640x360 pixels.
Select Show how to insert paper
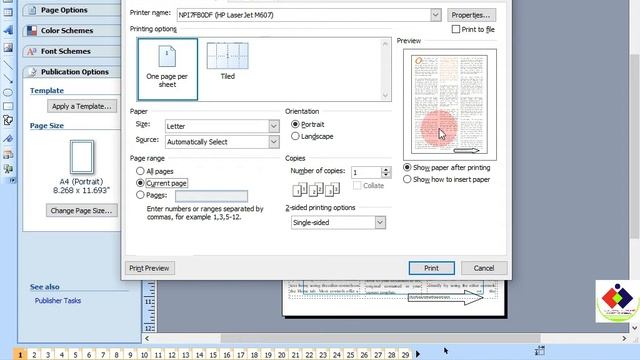pos(407,179)
